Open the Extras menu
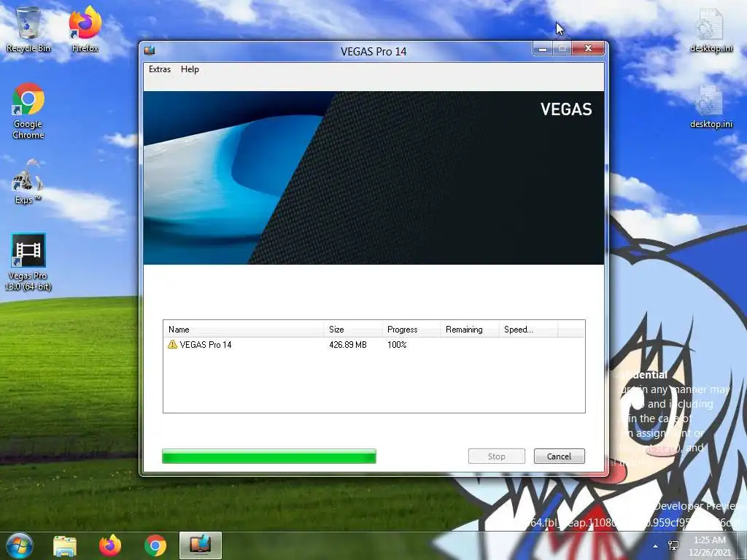 (x=160, y=69)
